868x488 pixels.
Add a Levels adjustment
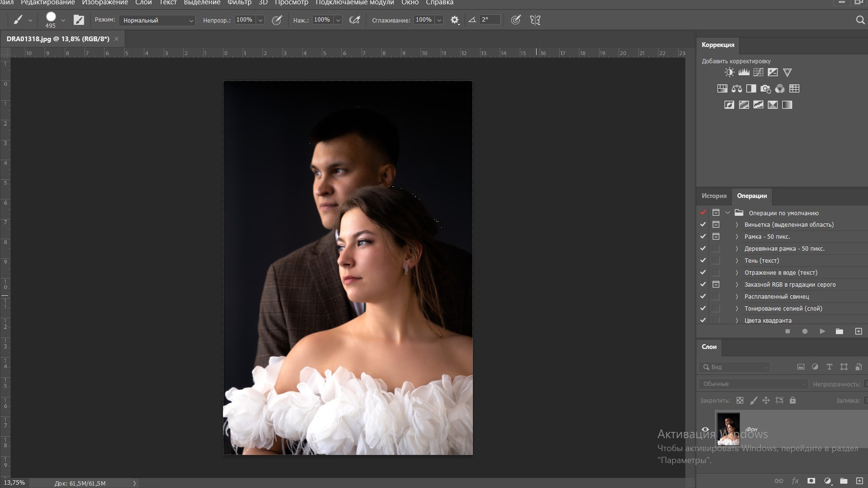tap(744, 72)
